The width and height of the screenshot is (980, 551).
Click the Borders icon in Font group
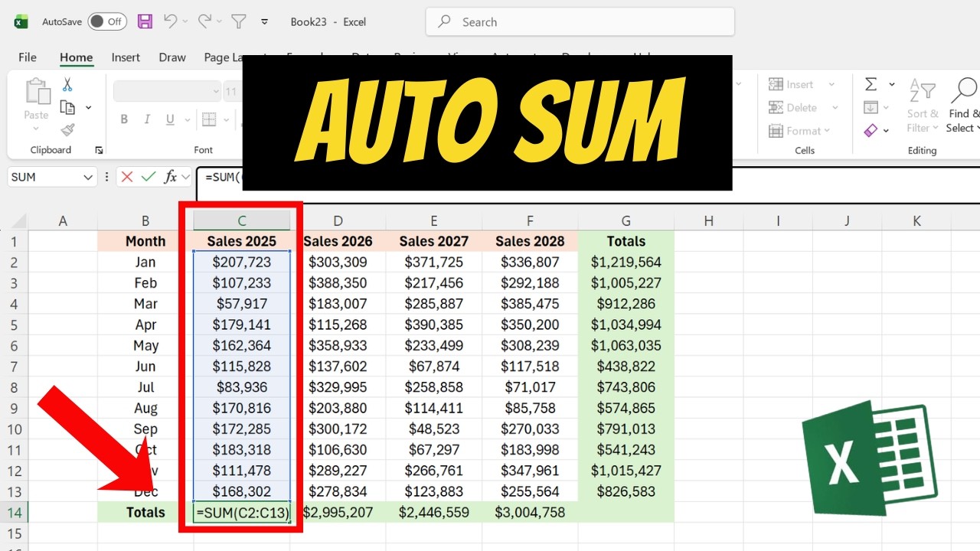coord(208,119)
